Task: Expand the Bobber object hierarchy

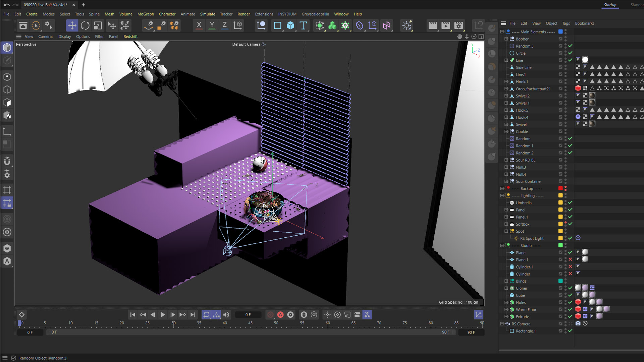Action: click(506, 39)
